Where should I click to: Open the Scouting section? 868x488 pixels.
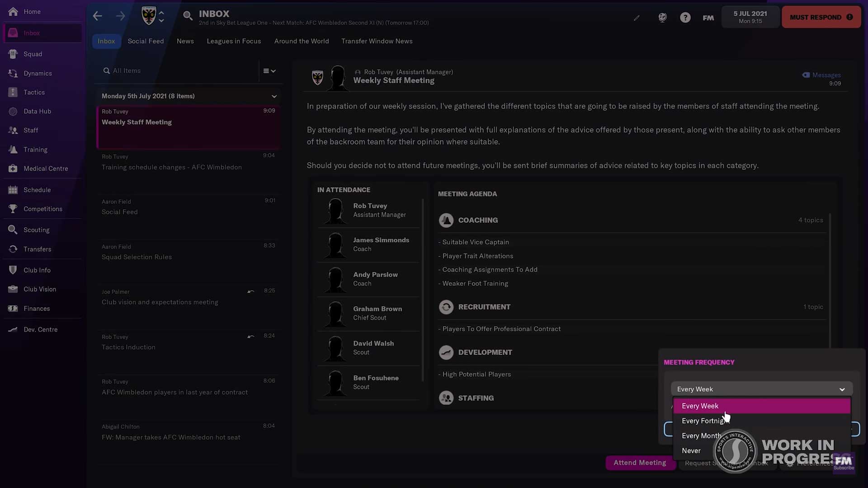pos(36,230)
